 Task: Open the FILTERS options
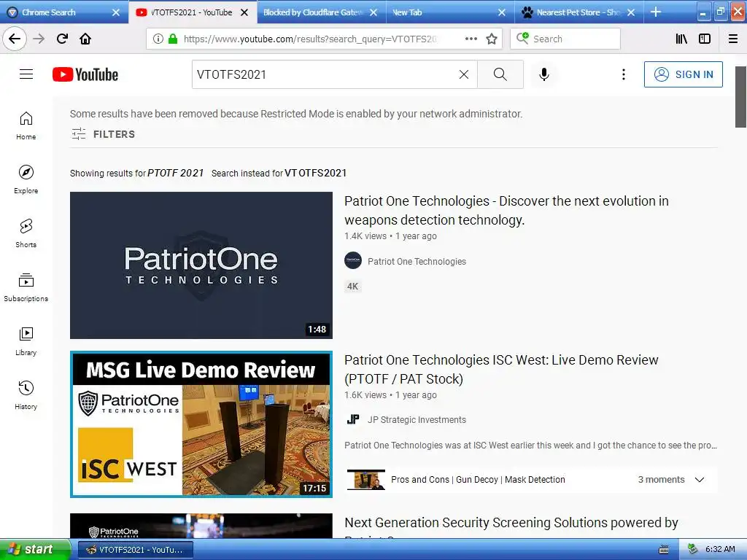[x=103, y=134]
